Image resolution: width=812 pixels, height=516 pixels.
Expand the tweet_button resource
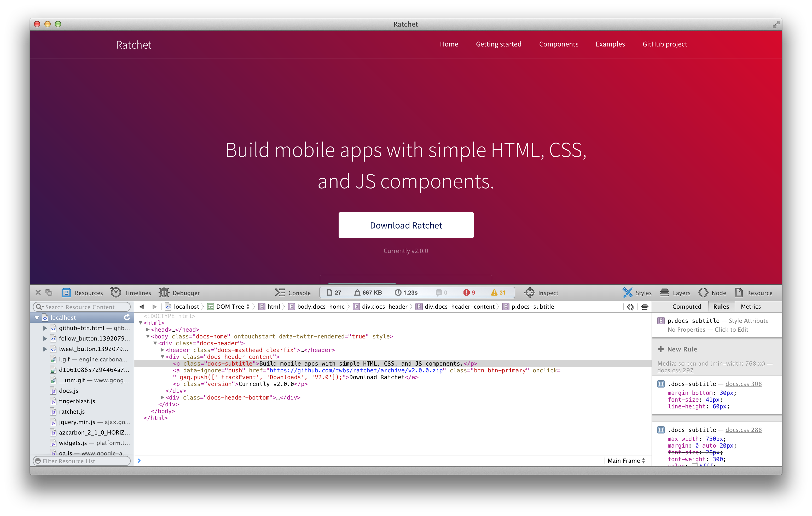point(45,349)
